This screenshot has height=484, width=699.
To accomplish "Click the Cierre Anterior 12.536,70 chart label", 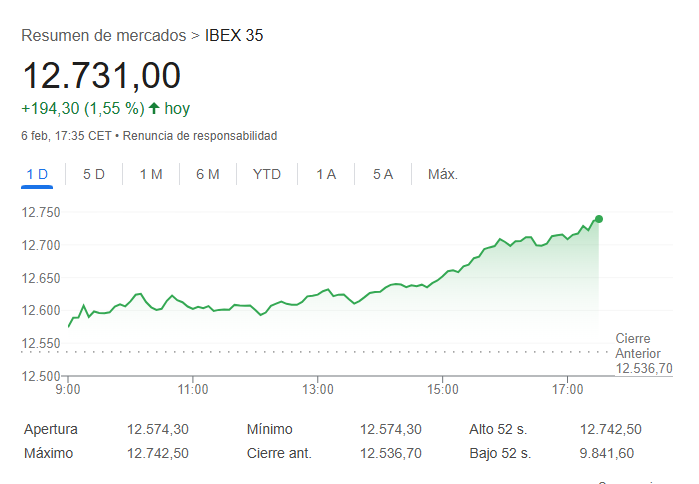I will coord(643,354).
